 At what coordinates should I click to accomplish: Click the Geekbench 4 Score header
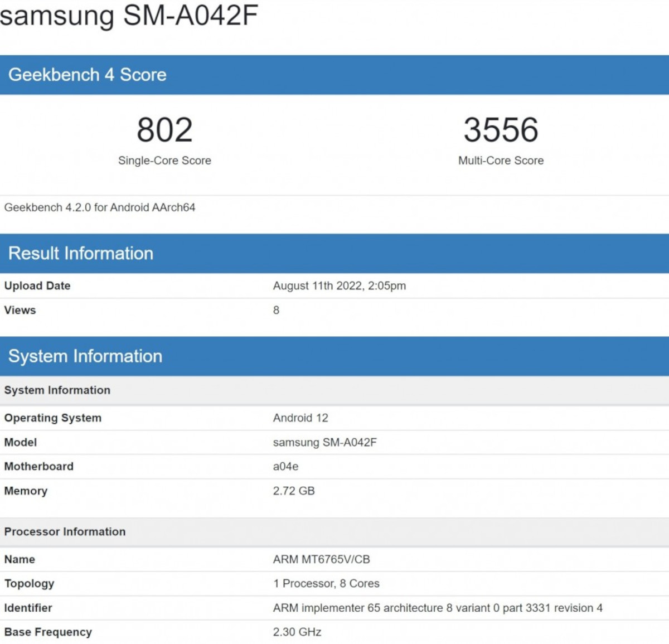(x=88, y=75)
